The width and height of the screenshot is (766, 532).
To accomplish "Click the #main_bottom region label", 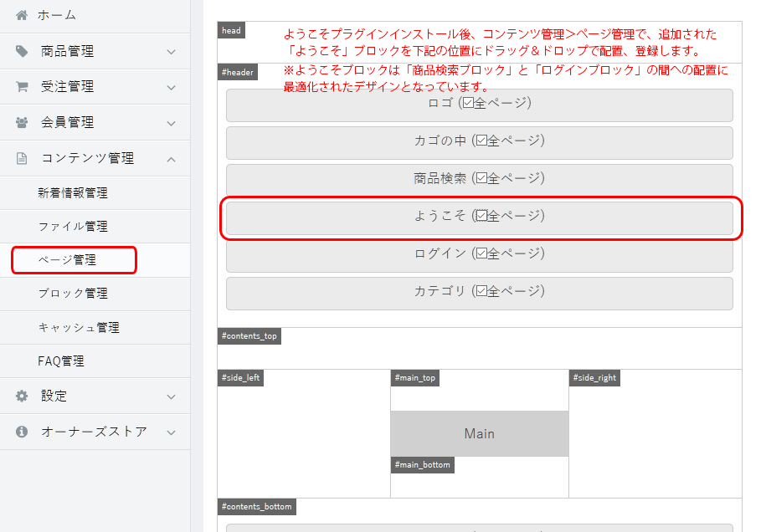I will pos(422,464).
